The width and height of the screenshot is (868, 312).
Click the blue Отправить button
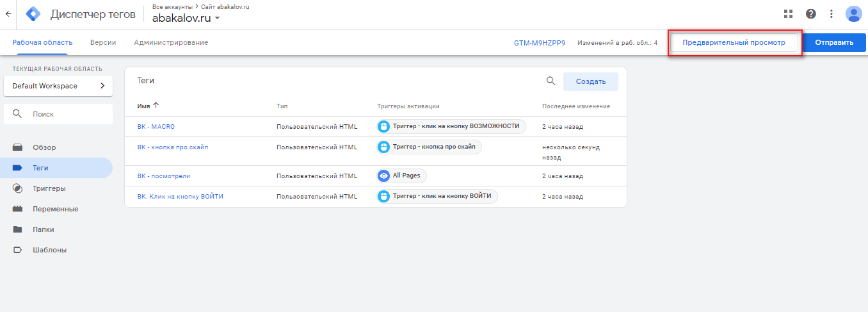click(x=834, y=42)
